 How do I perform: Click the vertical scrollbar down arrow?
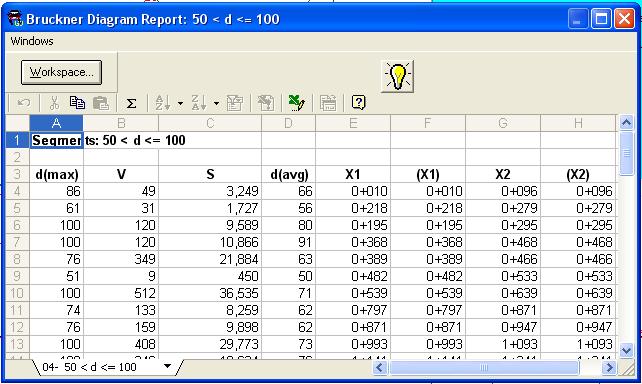point(626,351)
